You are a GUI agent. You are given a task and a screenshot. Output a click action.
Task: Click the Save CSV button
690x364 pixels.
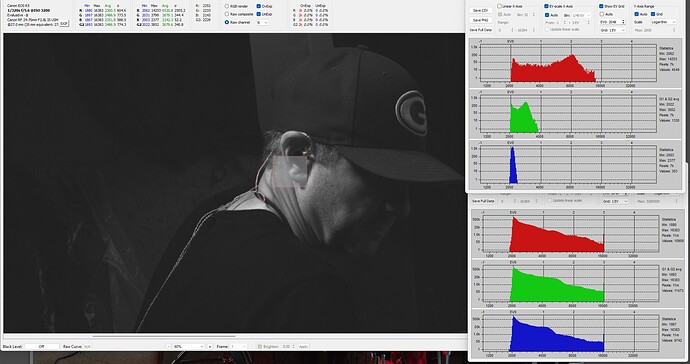click(x=481, y=10)
